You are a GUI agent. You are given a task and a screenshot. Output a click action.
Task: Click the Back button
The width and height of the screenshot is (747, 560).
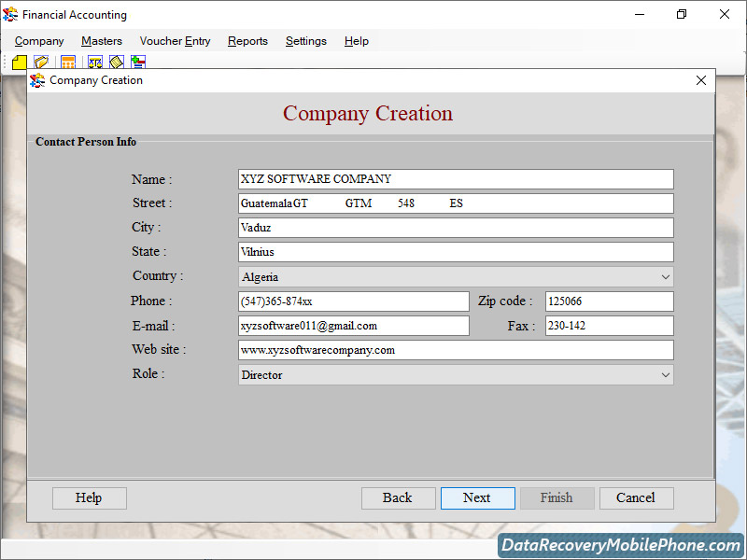coord(398,497)
